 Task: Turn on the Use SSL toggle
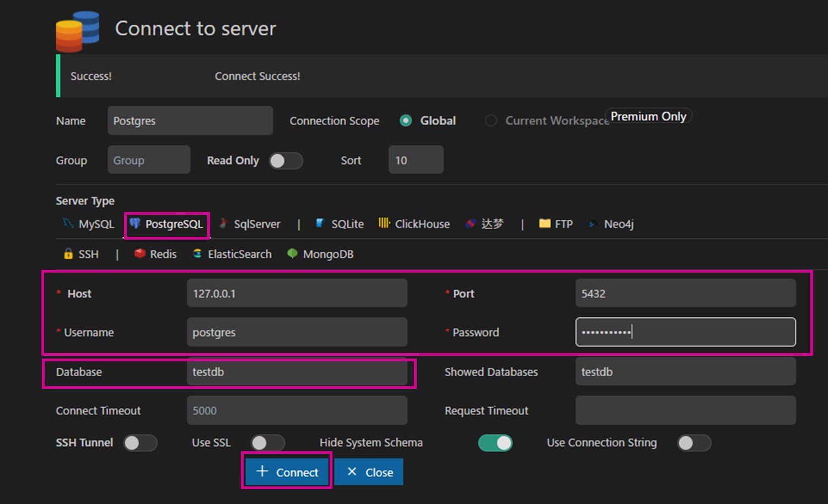click(x=268, y=443)
